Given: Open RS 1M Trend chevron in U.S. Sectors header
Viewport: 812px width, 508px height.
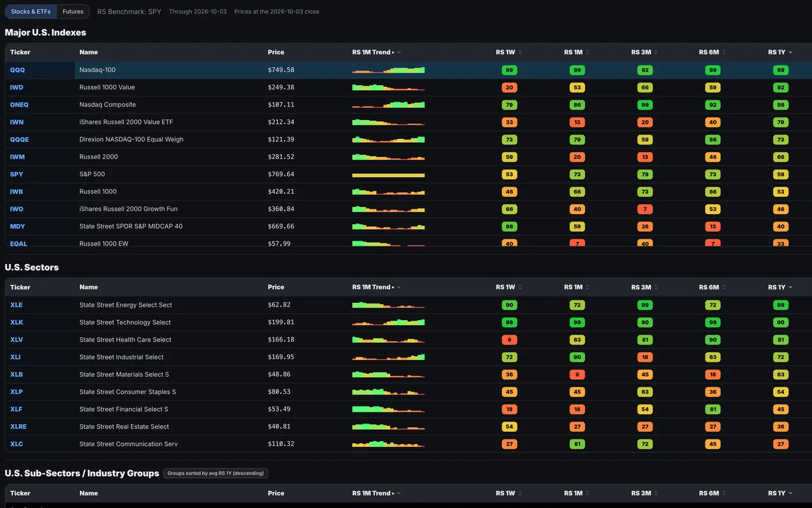Looking at the screenshot, I should click(399, 287).
